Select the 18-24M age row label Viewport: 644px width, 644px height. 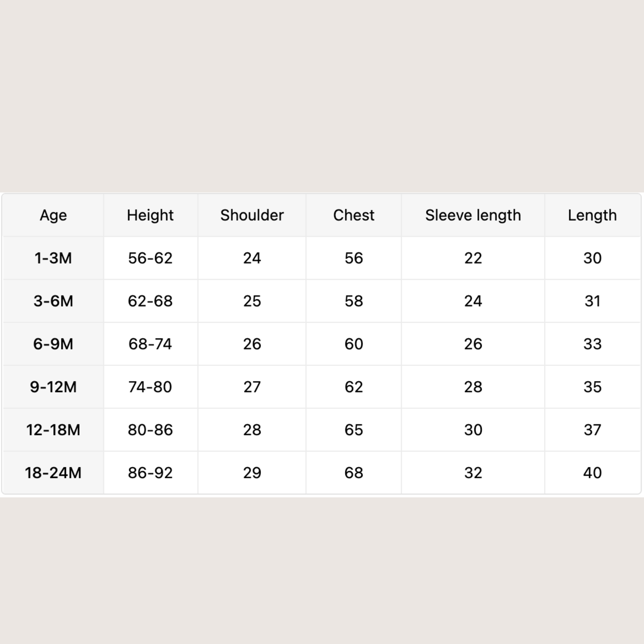(53, 473)
